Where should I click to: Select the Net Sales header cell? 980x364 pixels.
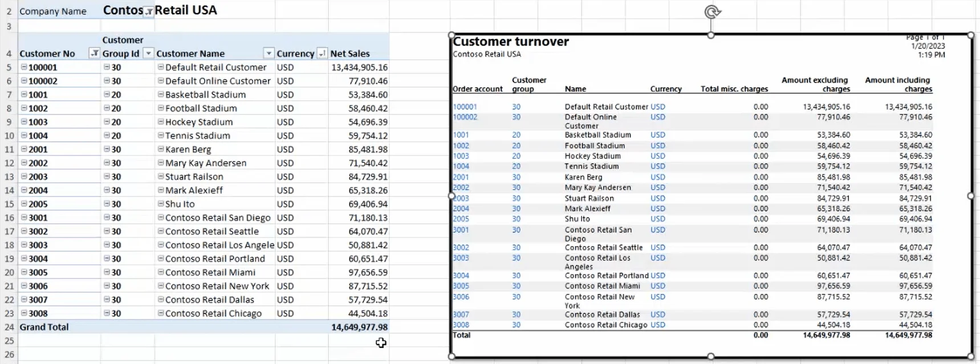click(359, 54)
